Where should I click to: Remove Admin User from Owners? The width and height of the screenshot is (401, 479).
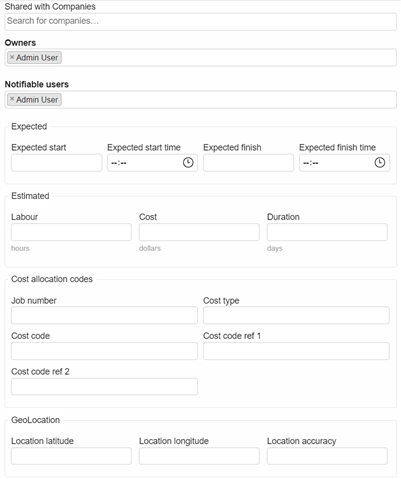click(x=12, y=57)
